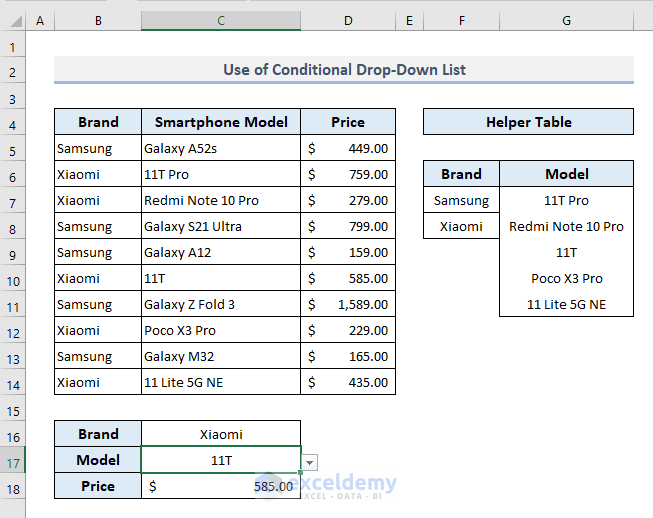Image resolution: width=653 pixels, height=518 pixels.
Task: Click helper table '11T Pro' cell in column G
Action: coord(566,200)
